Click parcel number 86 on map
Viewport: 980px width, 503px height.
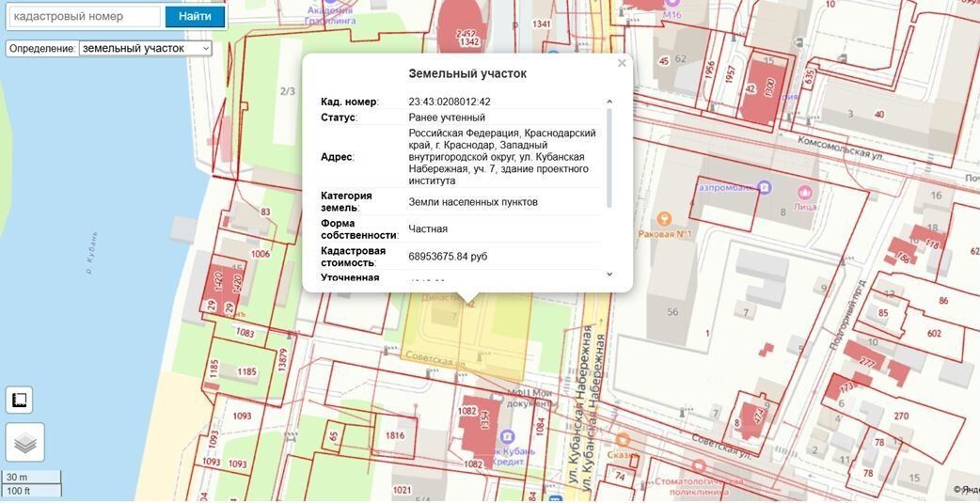point(943,301)
